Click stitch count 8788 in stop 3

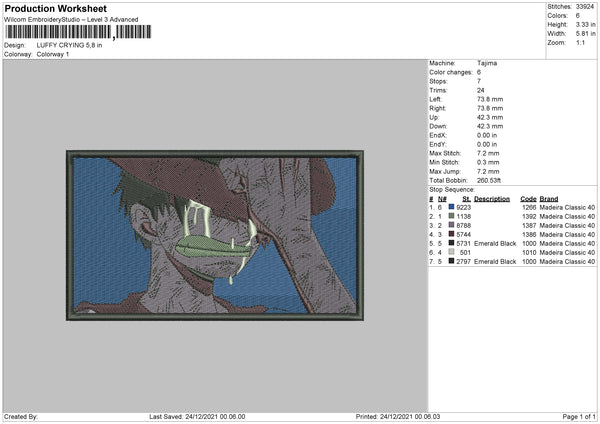tap(463, 225)
